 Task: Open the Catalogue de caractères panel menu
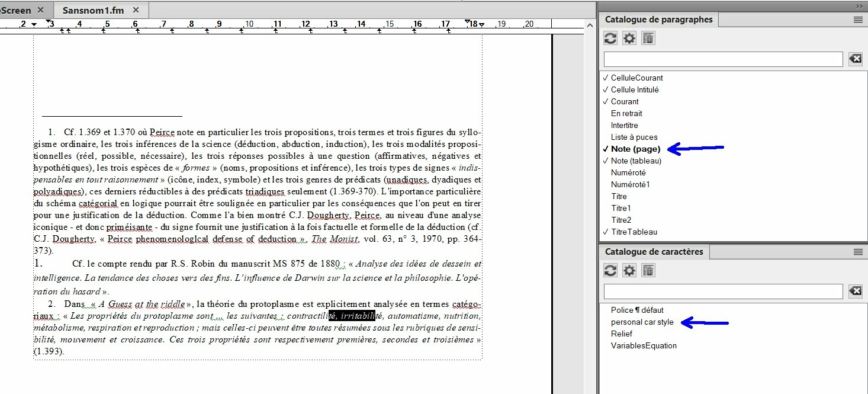857,252
